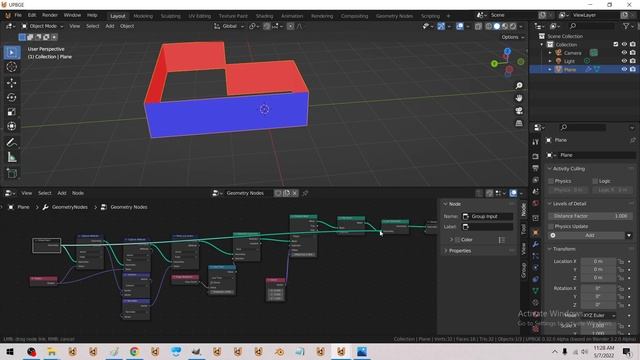Switch to solid viewport shading
640x360 pixels.
pyautogui.click(x=497, y=26)
